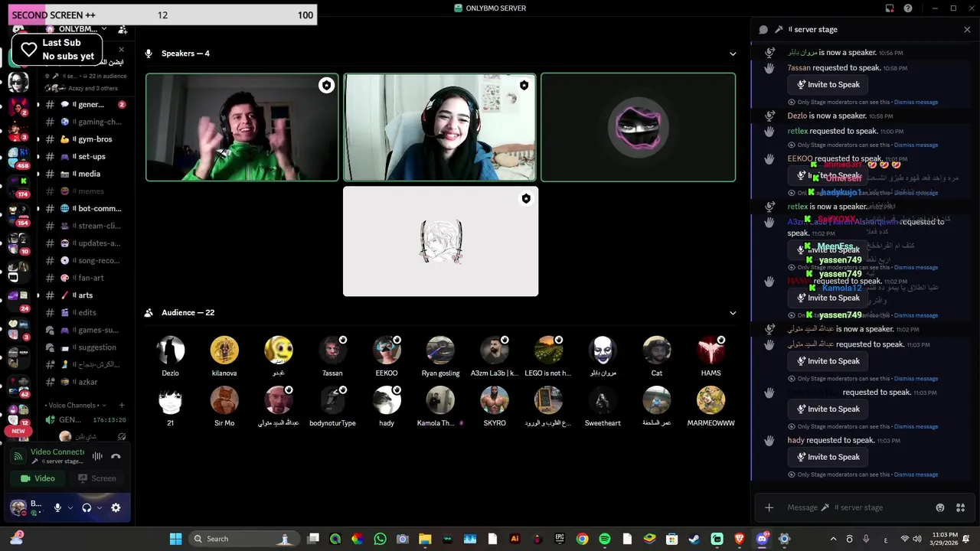Select SKYRO's audience avatar

[495, 400]
